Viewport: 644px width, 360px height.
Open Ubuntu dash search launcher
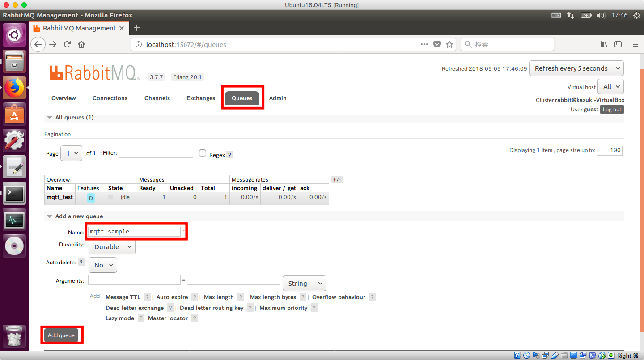point(14,34)
